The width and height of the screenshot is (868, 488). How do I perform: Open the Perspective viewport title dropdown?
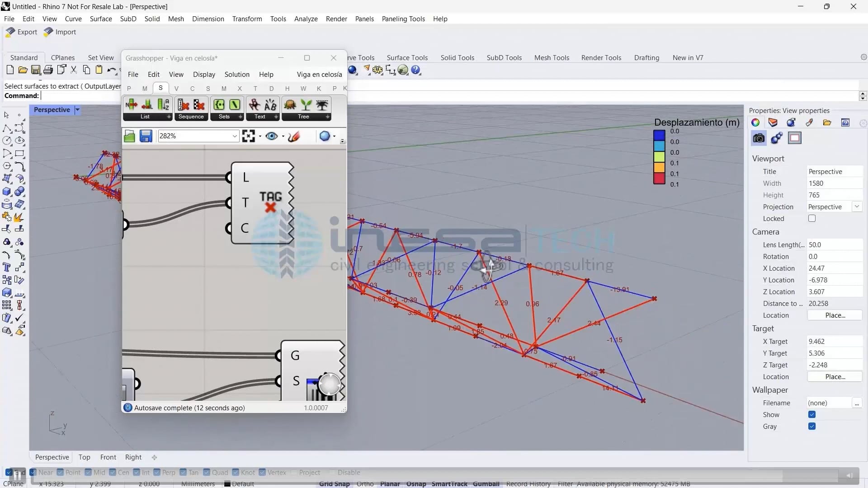tap(77, 110)
